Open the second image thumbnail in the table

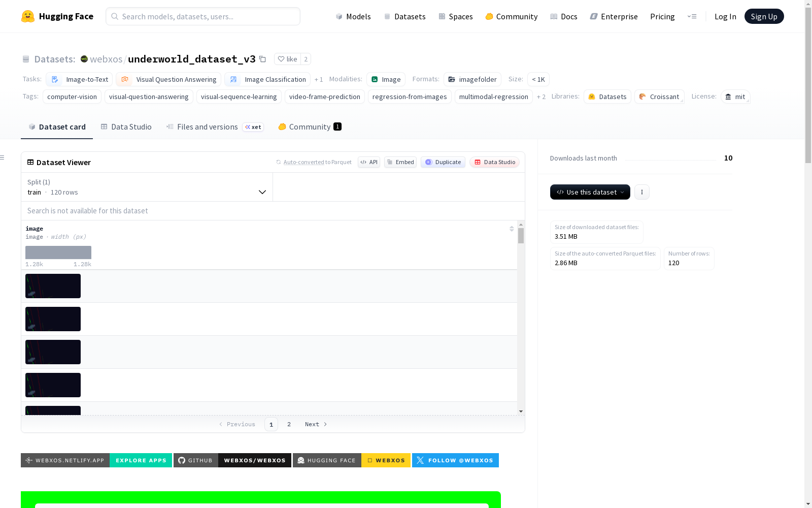click(53, 319)
